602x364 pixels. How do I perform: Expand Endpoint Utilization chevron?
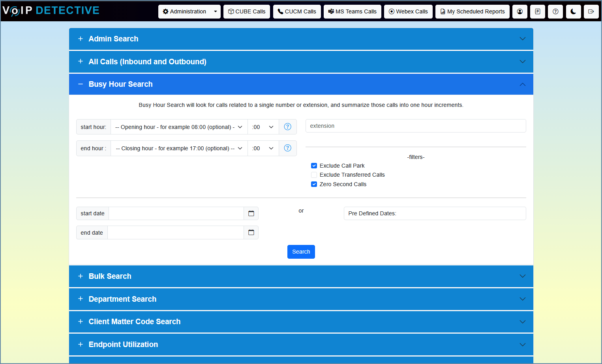pos(523,344)
